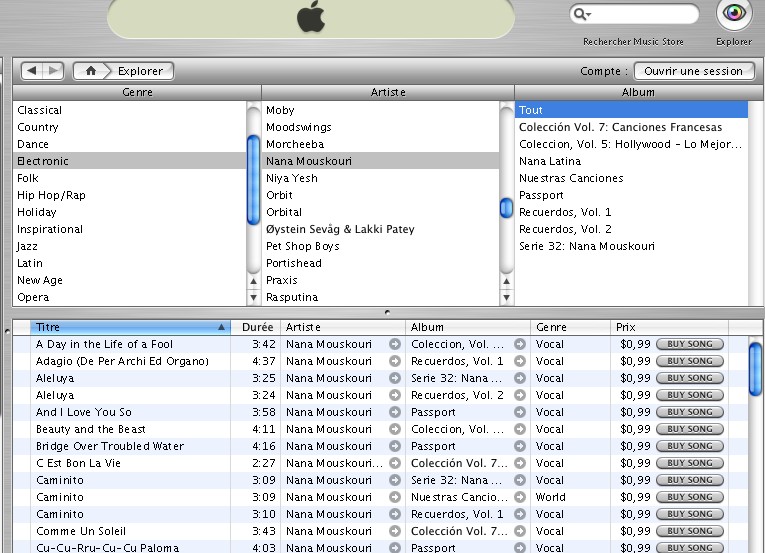Click the artist arrow for Beauty and the Beast

coord(395,429)
